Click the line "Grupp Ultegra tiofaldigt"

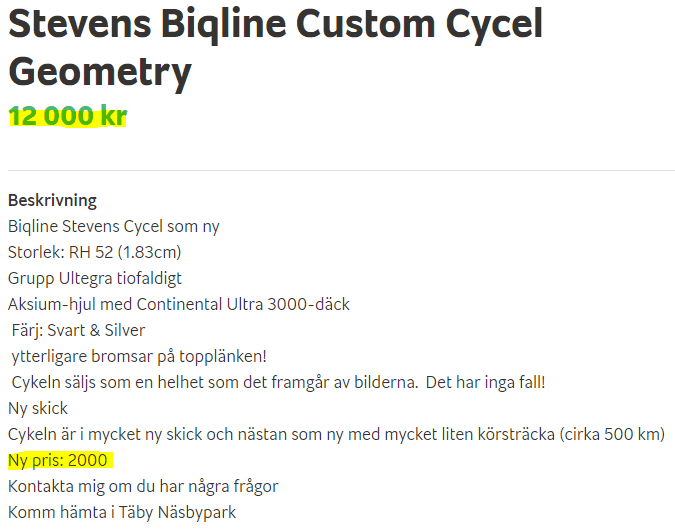pyautogui.click(x=95, y=278)
